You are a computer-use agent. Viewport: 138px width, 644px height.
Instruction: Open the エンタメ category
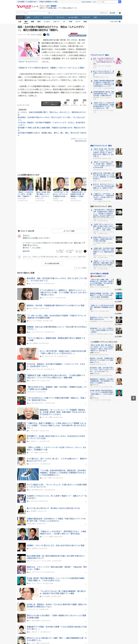pos(47,21)
